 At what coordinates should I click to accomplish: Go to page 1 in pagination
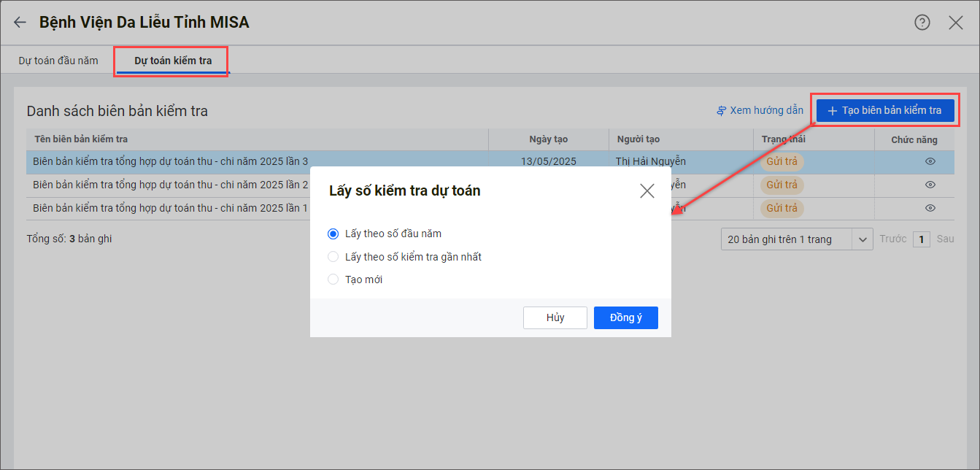pyautogui.click(x=922, y=239)
